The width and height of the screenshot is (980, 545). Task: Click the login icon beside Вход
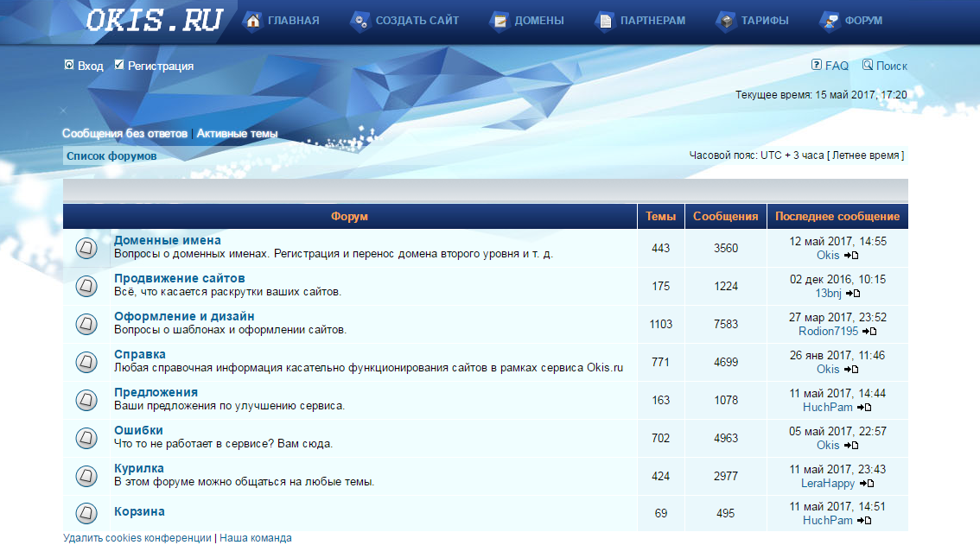pos(69,65)
